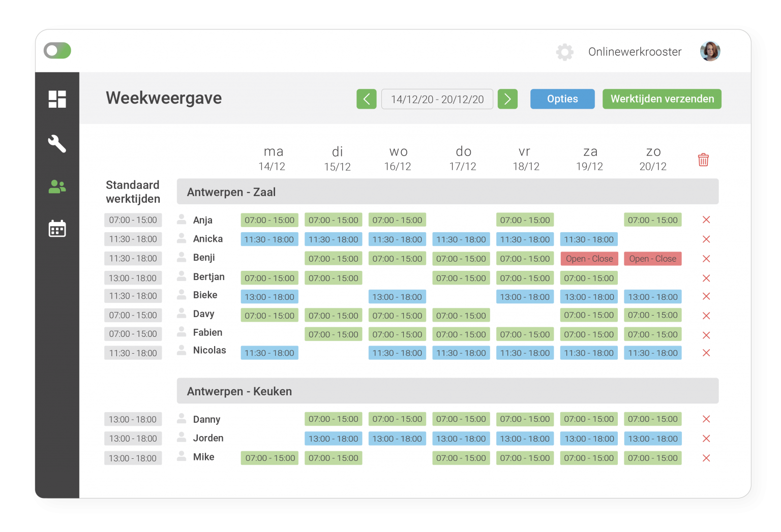Viewport: 781px width, 532px height.
Task: Click the red trash can icon
Action: [703, 160]
